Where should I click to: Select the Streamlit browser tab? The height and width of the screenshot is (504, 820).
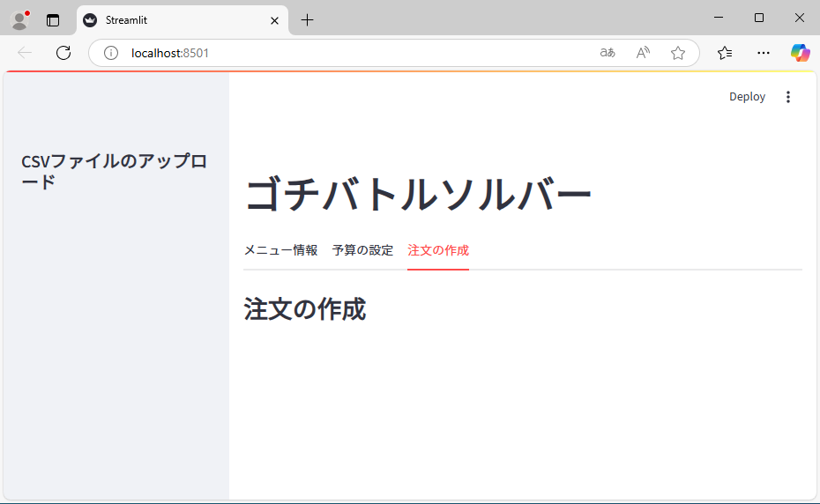point(183,20)
